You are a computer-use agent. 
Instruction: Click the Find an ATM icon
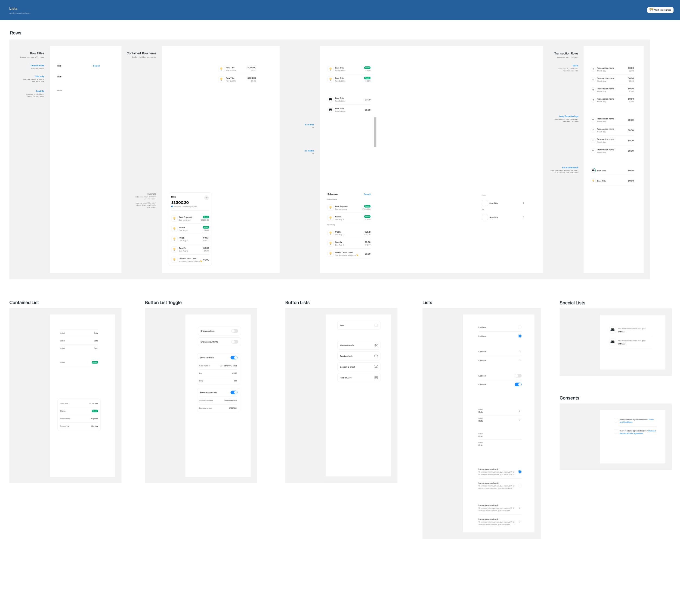pyautogui.click(x=376, y=377)
